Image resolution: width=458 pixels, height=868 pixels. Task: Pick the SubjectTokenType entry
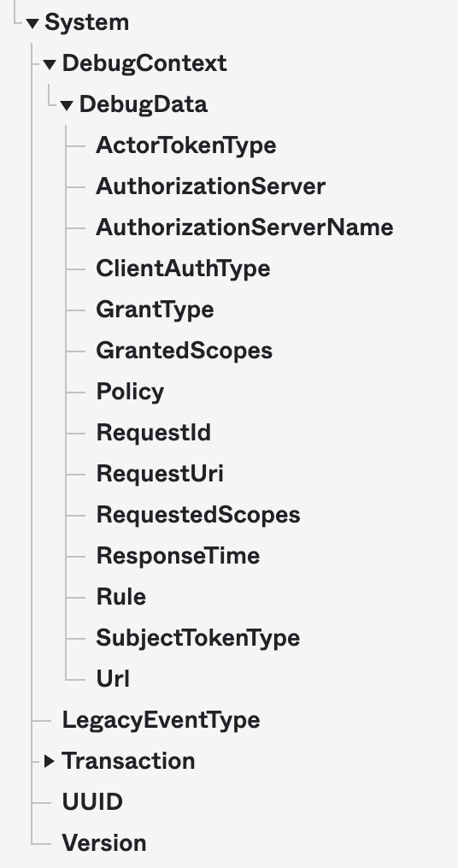click(198, 638)
